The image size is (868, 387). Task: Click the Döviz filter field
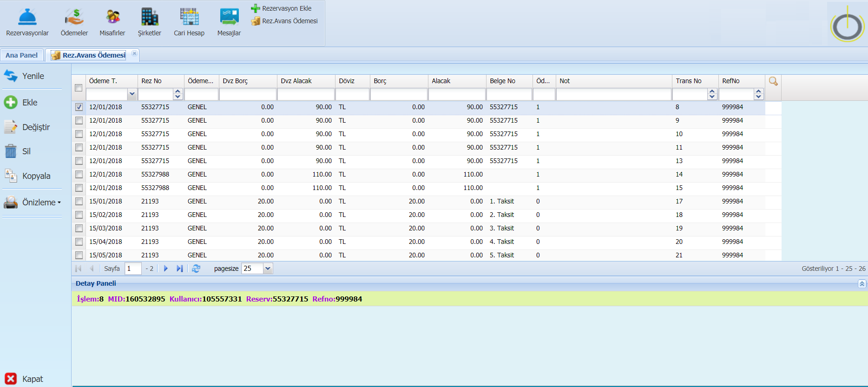pos(353,94)
